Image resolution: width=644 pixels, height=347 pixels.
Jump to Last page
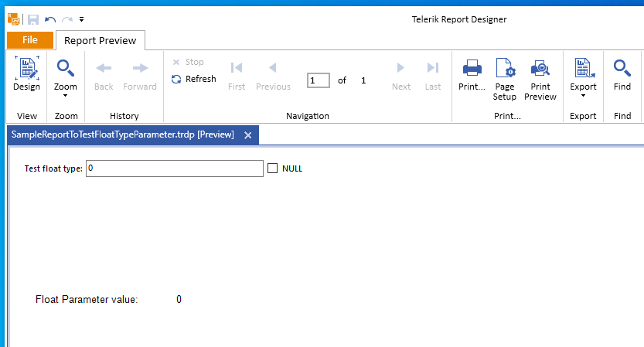433,77
